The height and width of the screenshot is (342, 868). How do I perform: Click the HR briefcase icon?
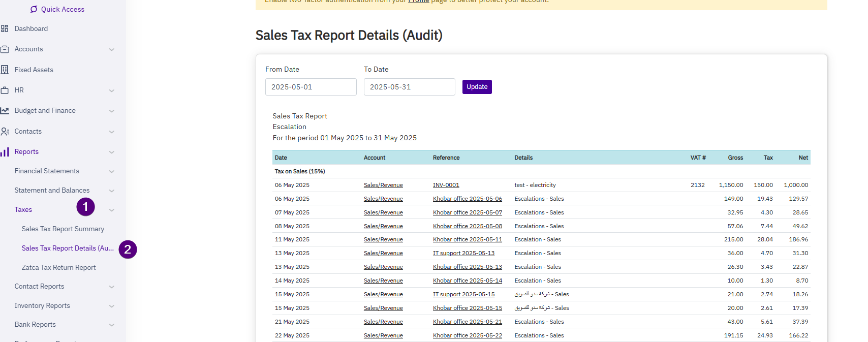tap(5, 90)
